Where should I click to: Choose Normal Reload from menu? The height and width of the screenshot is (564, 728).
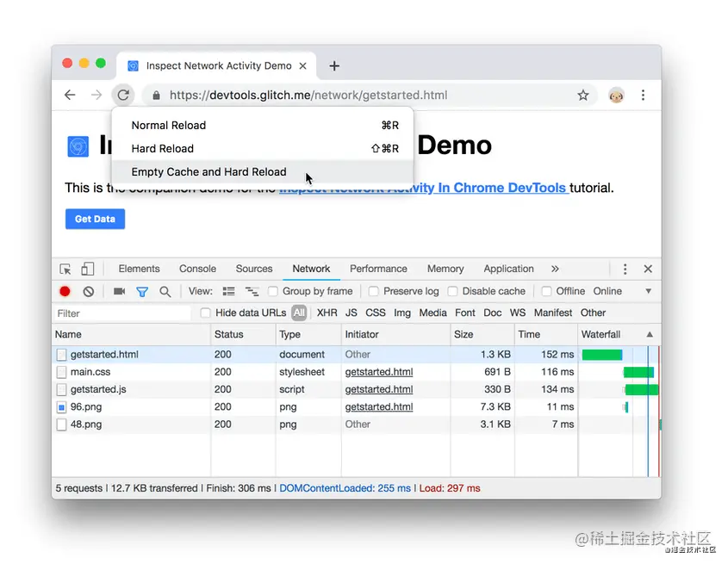(x=262, y=126)
